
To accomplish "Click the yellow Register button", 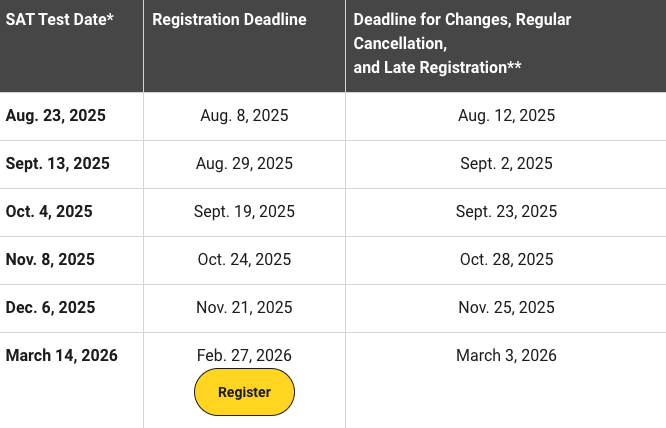I will (x=244, y=392).
